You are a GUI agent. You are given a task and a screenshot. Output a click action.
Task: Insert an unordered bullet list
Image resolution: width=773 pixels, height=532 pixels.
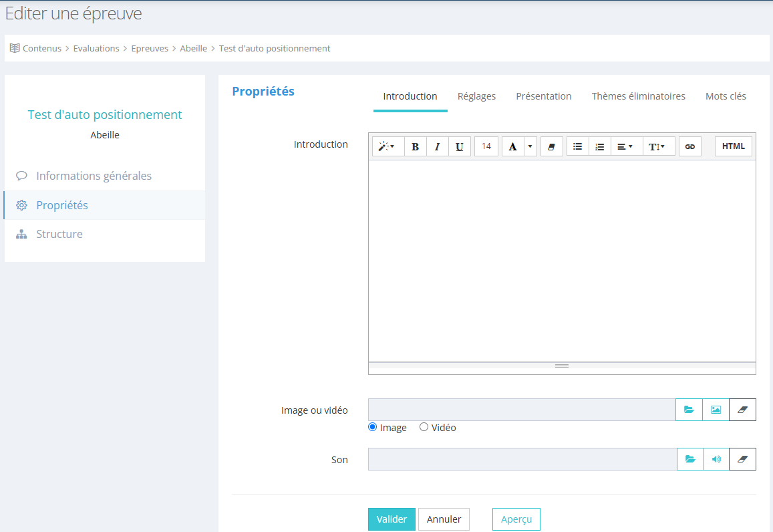pyautogui.click(x=578, y=146)
